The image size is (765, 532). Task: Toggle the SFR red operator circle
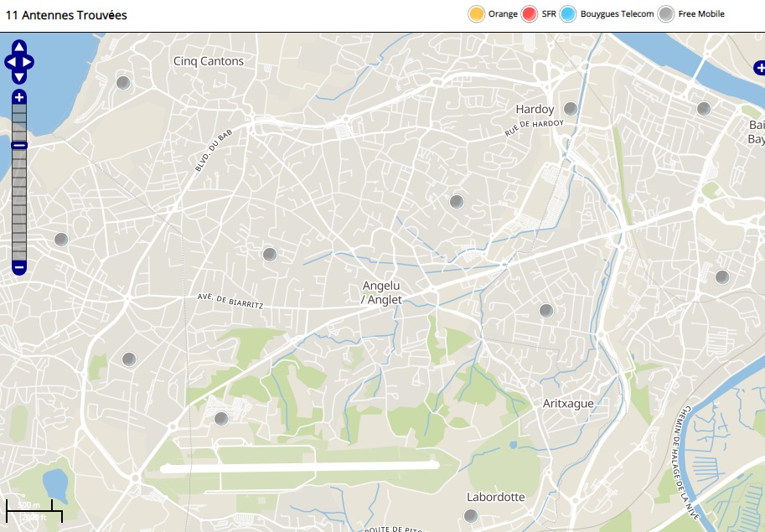tap(530, 14)
